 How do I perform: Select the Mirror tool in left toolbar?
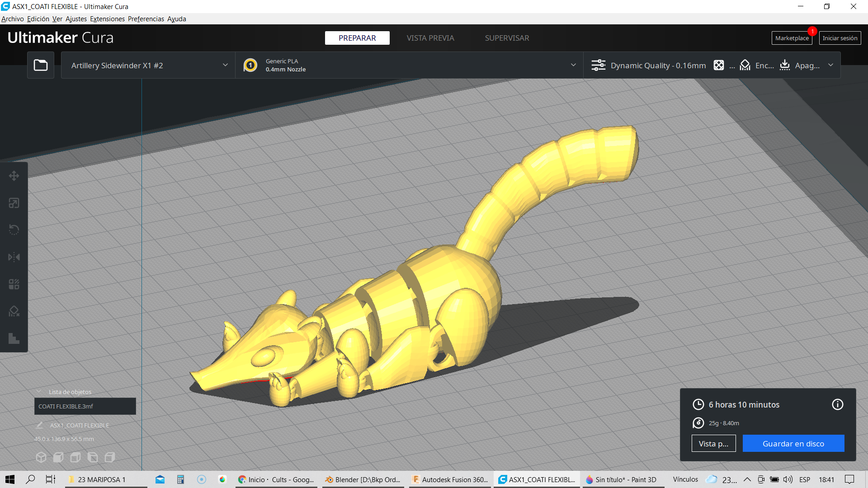pyautogui.click(x=14, y=257)
